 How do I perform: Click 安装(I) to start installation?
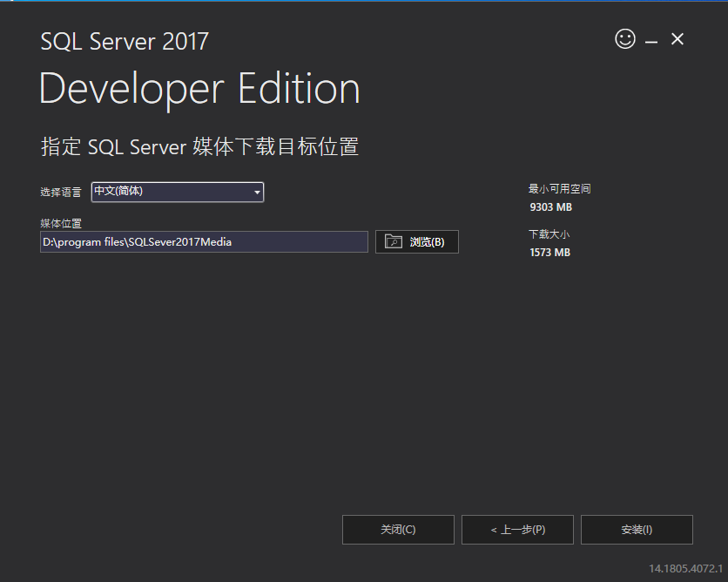click(x=637, y=529)
